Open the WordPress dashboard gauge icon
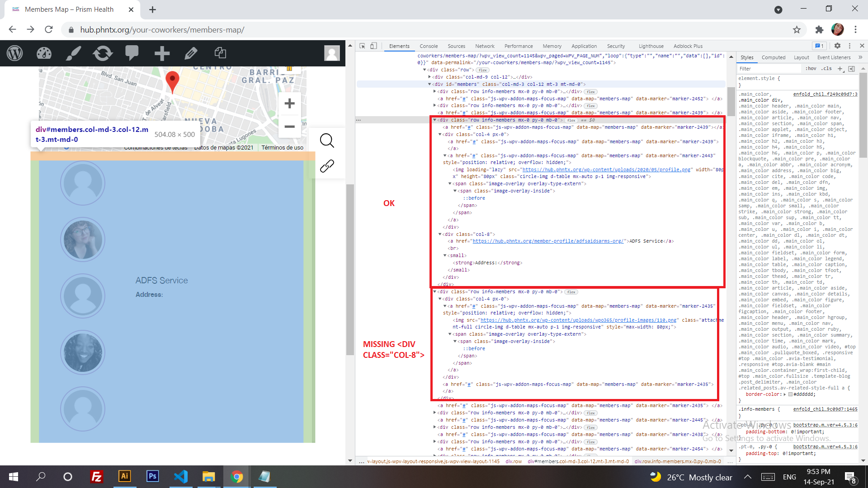The height and width of the screenshot is (488, 868). [x=44, y=53]
